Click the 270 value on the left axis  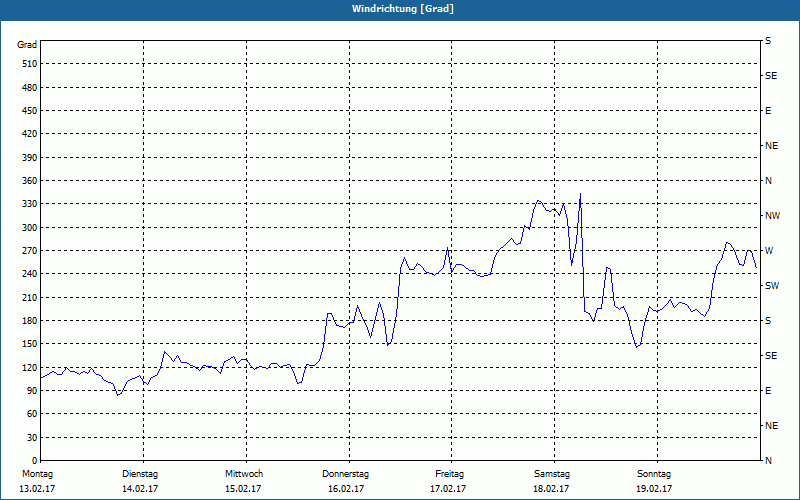[30, 251]
